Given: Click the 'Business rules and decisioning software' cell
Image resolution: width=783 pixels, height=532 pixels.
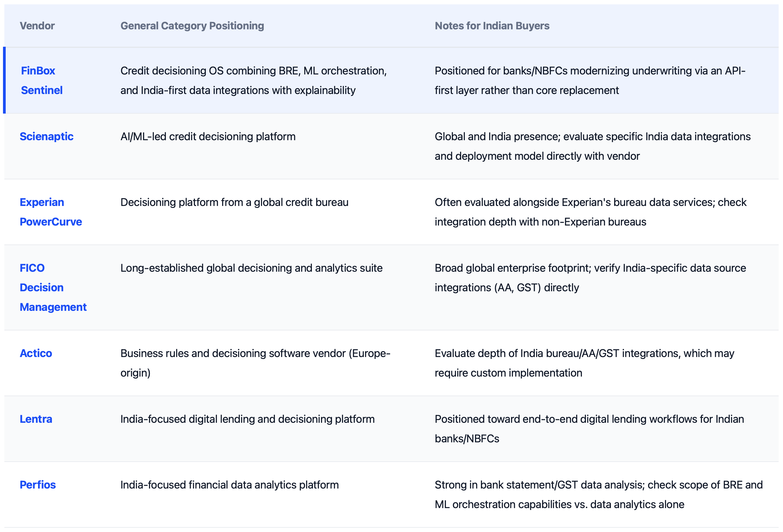Looking at the screenshot, I should 255,363.
